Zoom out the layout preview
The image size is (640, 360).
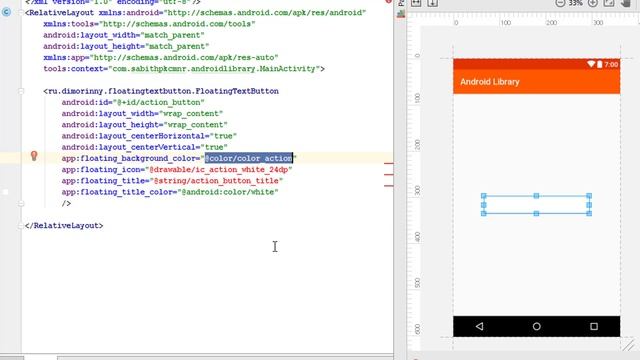(560, 3)
